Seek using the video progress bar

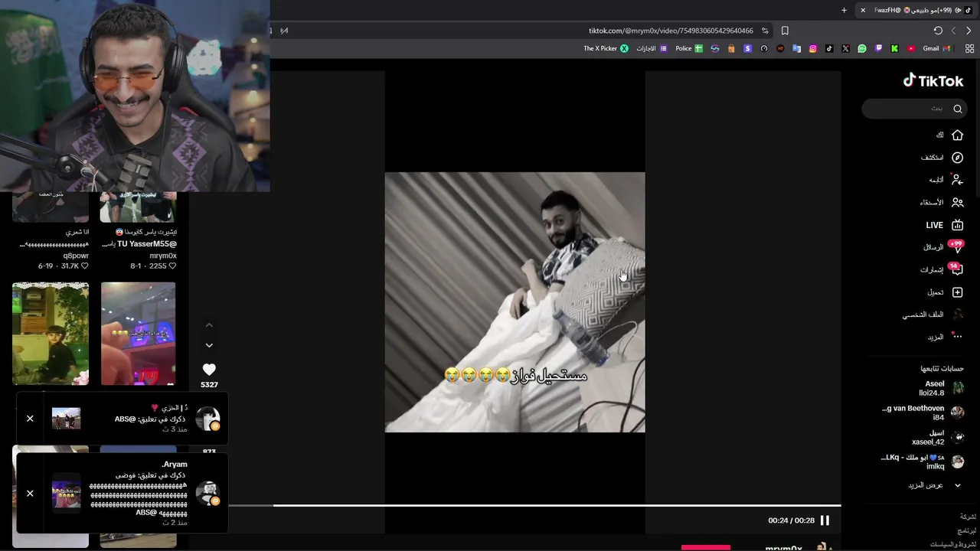point(534,505)
